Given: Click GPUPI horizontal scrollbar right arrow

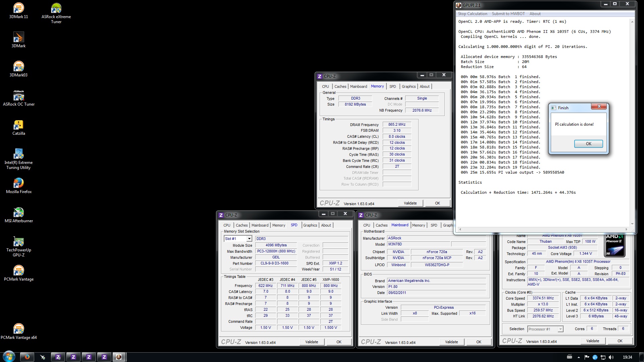Looking at the screenshot, I should tap(626, 229).
